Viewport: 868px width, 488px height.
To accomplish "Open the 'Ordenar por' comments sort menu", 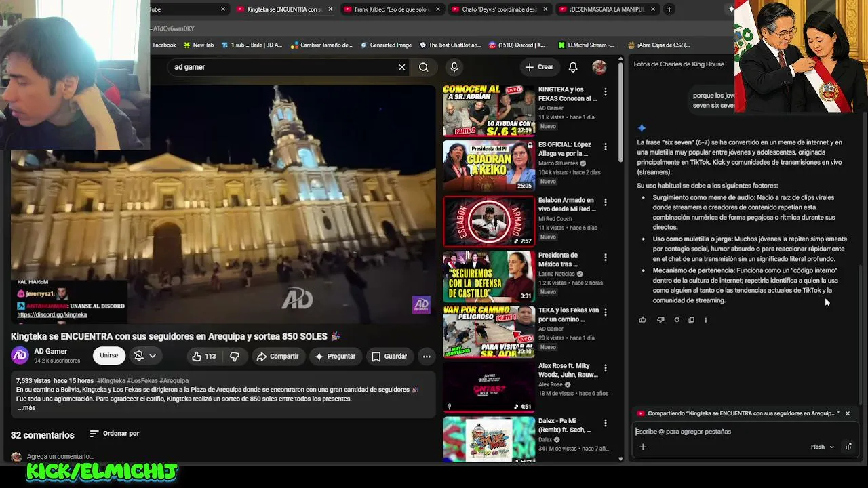I will 115,434.
